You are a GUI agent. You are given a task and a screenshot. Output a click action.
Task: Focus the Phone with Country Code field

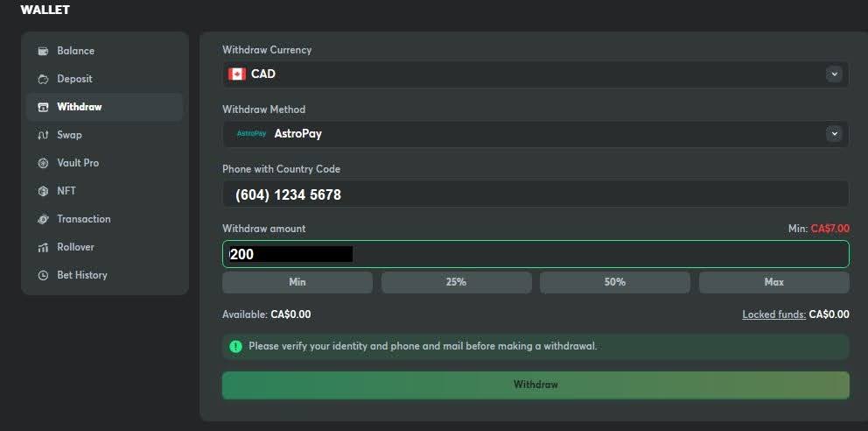pyautogui.click(x=535, y=194)
